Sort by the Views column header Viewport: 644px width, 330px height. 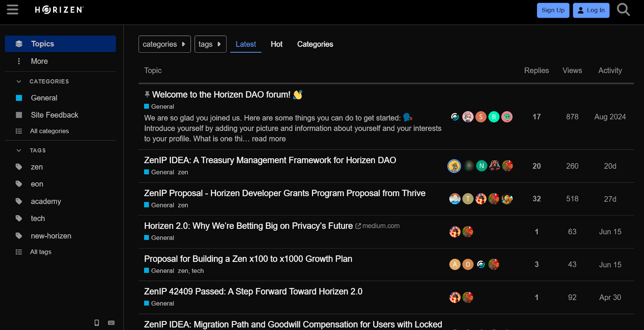[572, 70]
